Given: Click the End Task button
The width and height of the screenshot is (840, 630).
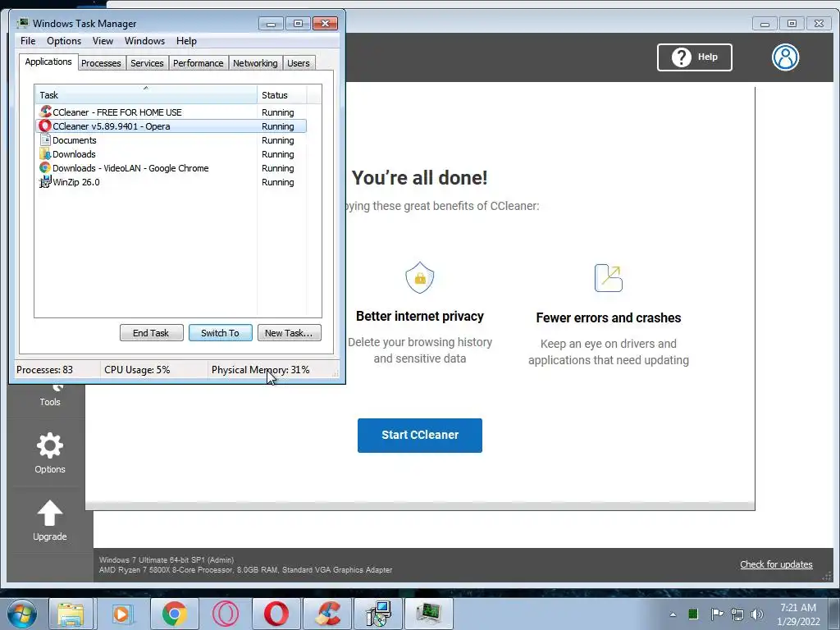Looking at the screenshot, I should pyautogui.click(x=151, y=333).
